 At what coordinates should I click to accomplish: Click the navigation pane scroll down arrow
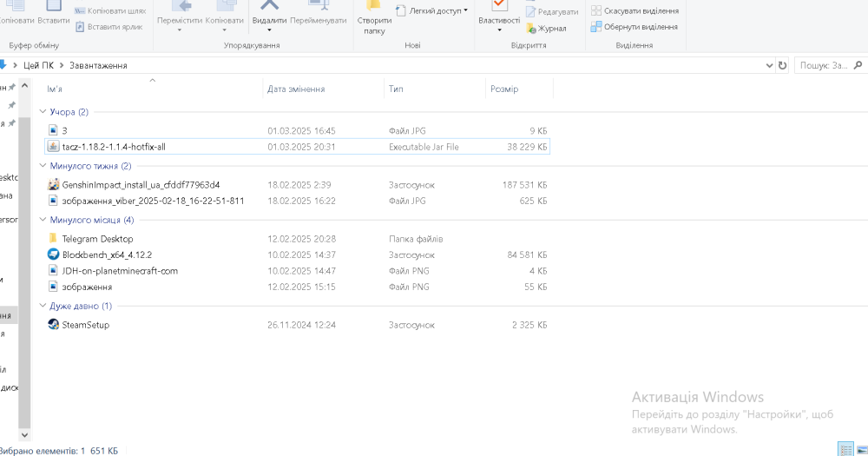point(24,435)
